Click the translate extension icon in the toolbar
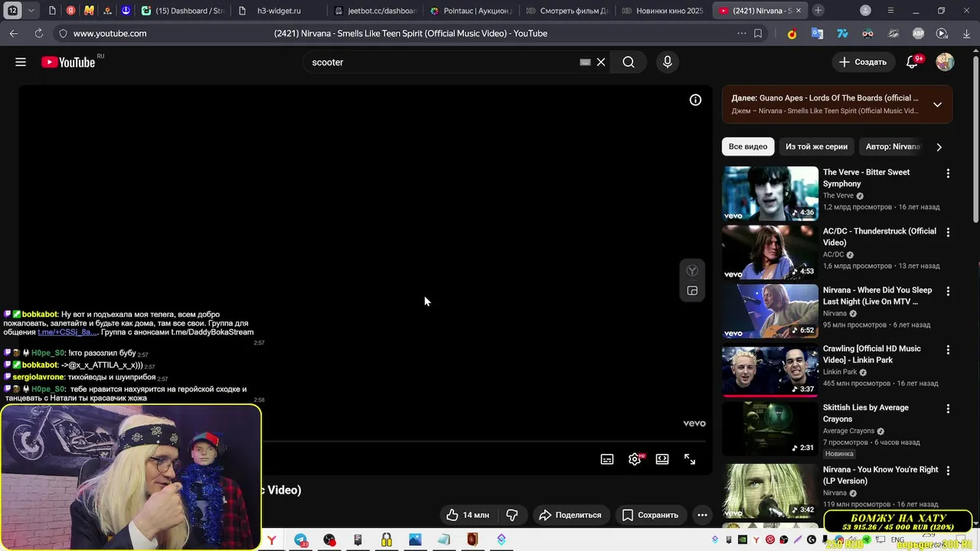This screenshot has height=551, width=980. tap(817, 34)
